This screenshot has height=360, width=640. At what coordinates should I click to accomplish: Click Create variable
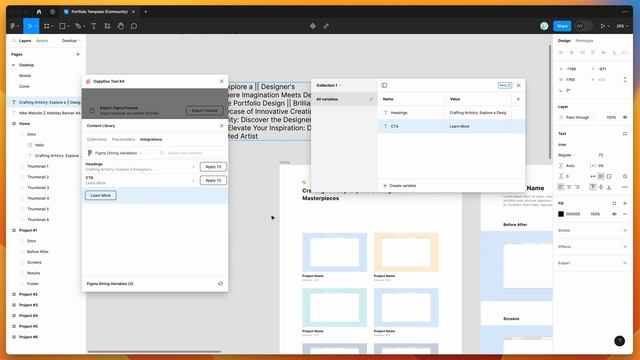point(400,186)
